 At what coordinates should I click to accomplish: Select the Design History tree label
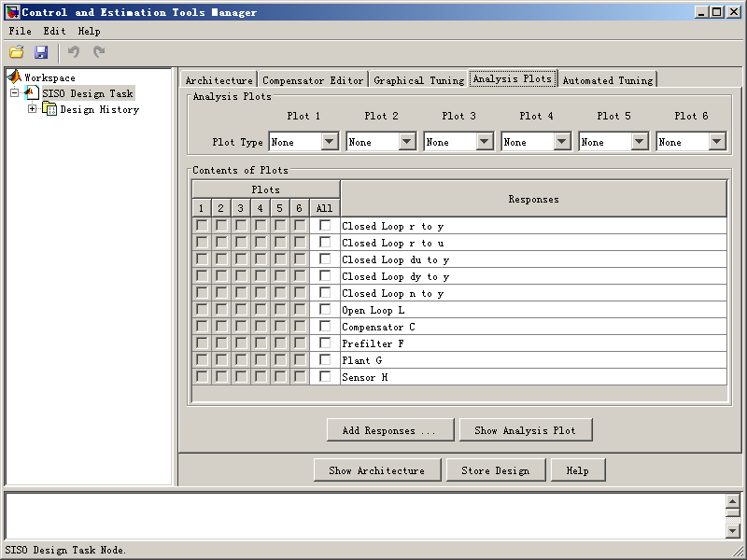(x=100, y=109)
